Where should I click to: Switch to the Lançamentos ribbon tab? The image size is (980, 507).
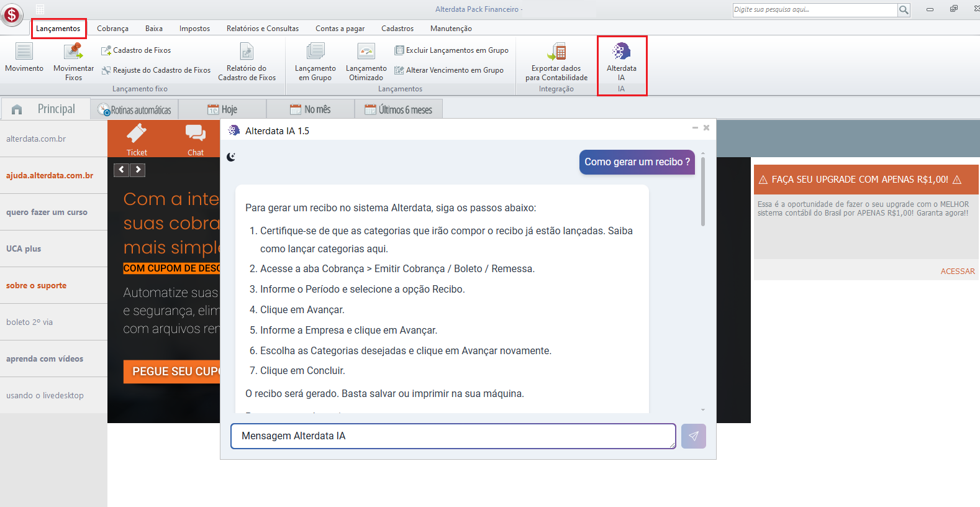58,29
